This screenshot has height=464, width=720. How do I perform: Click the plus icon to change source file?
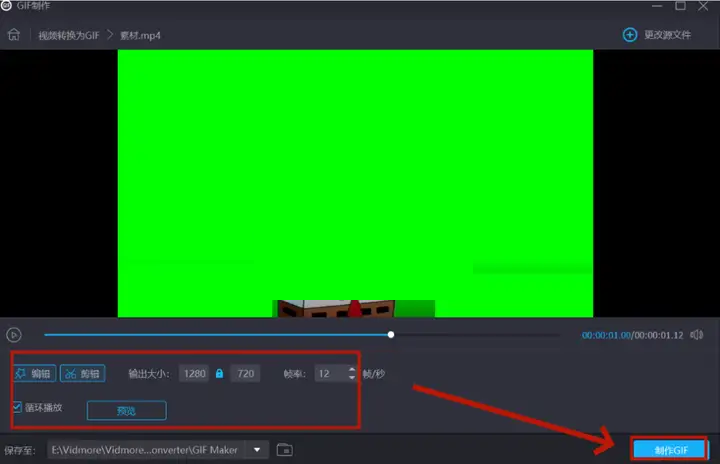coord(630,35)
